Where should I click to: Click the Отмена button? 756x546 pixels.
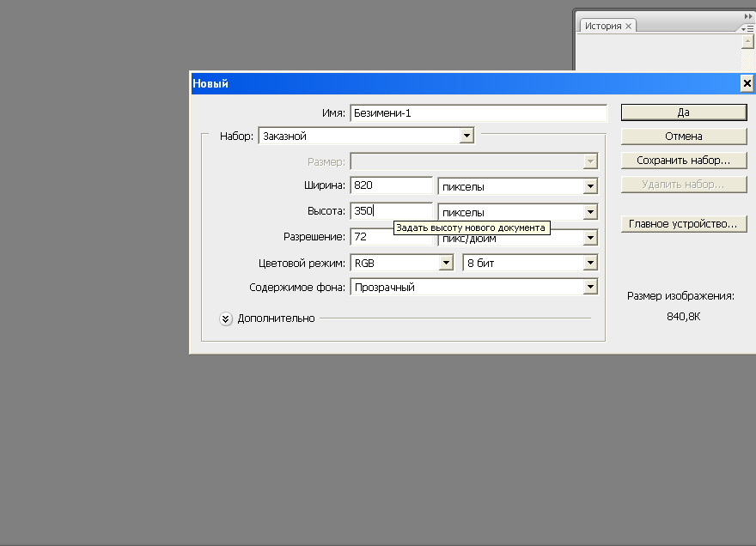point(683,136)
